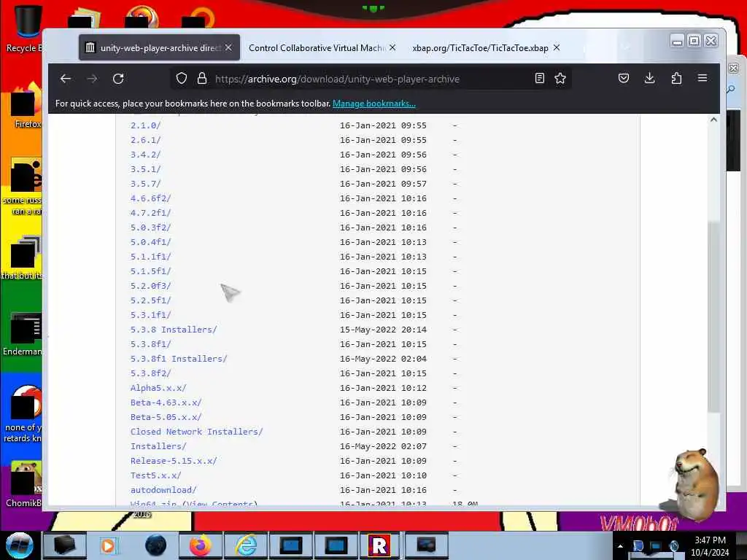
Task: Bookmark this page with the star icon
Action: [x=560, y=79]
